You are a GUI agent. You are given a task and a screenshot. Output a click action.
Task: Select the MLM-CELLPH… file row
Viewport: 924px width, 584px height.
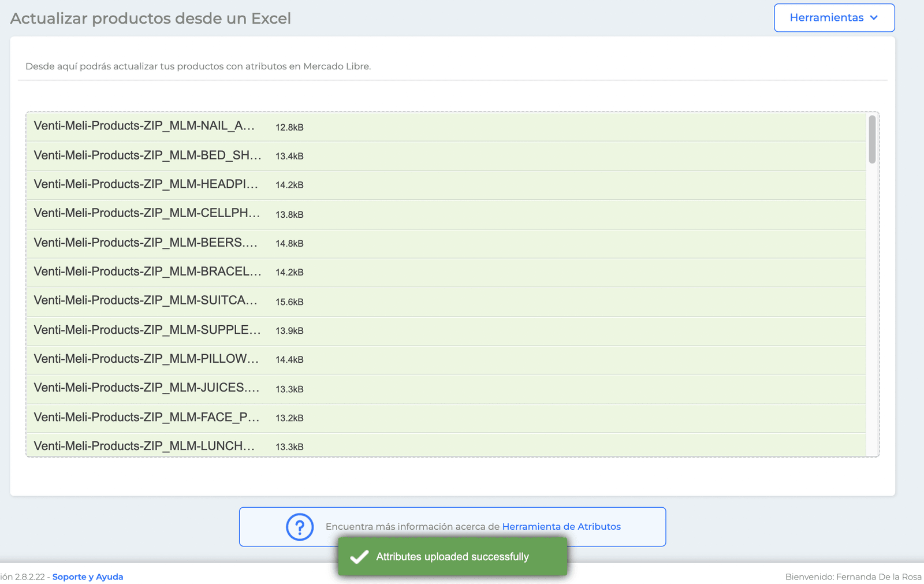click(446, 214)
